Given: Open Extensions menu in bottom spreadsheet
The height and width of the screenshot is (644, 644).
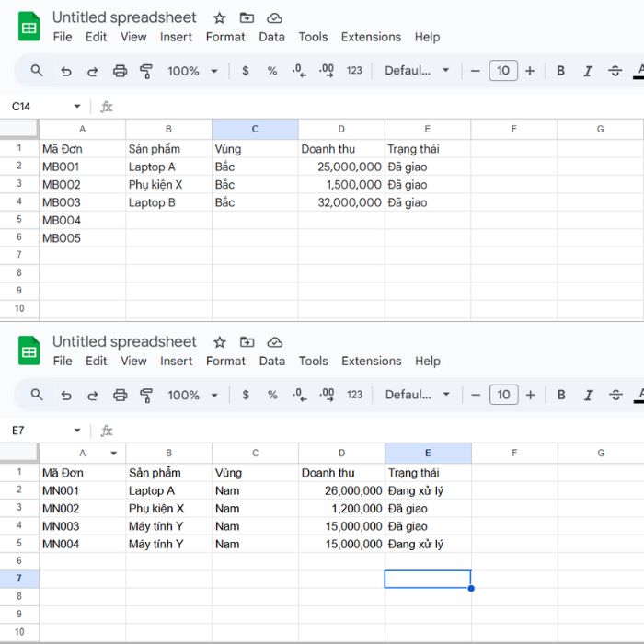Looking at the screenshot, I should [372, 361].
